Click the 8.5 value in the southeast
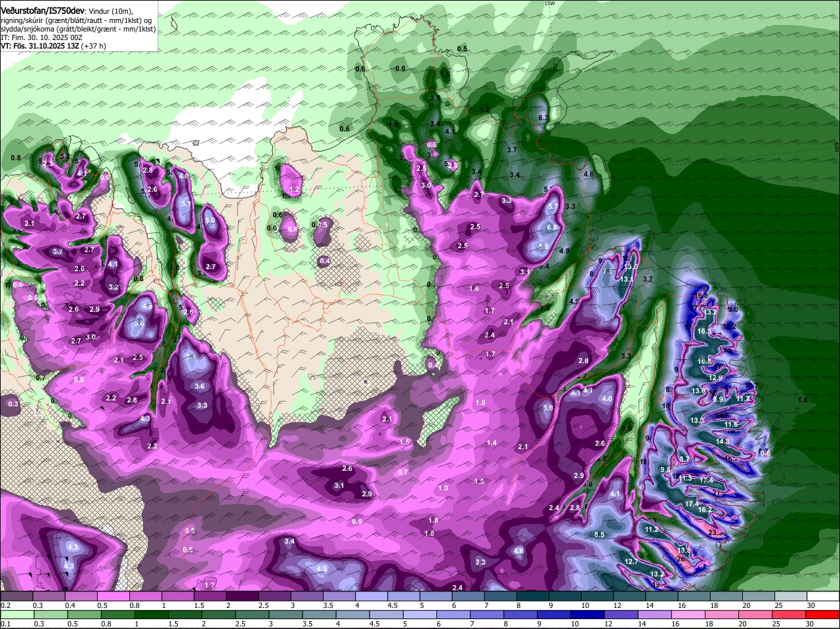This screenshot has width=840, height=629. tap(599, 534)
